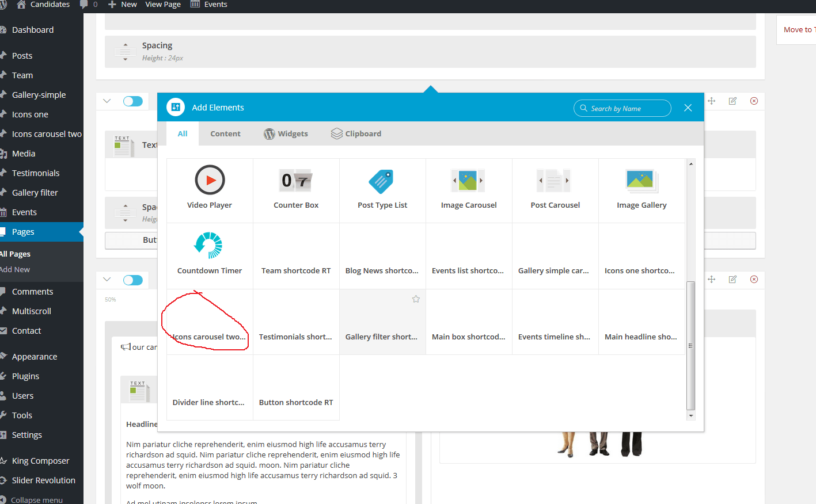
Task: Switch to the Widgets tab
Action: [x=286, y=133]
